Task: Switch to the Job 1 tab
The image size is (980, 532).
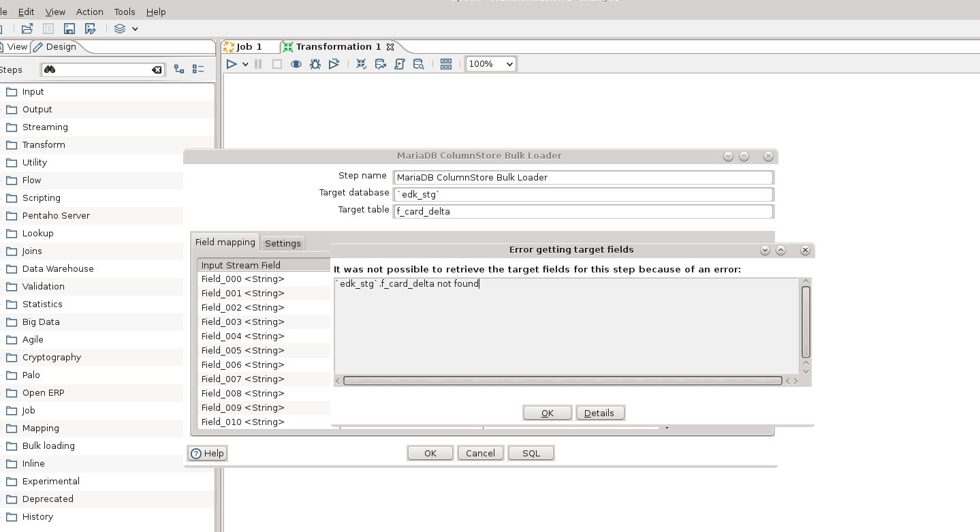Action: click(249, 46)
